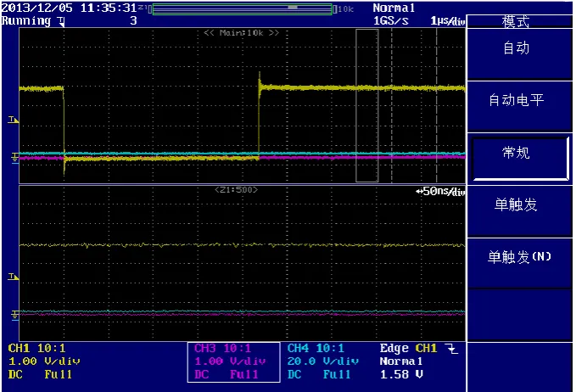This screenshot has height=392, width=576.
Task: Click the trigger icon next to Running
Action: tap(61, 21)
